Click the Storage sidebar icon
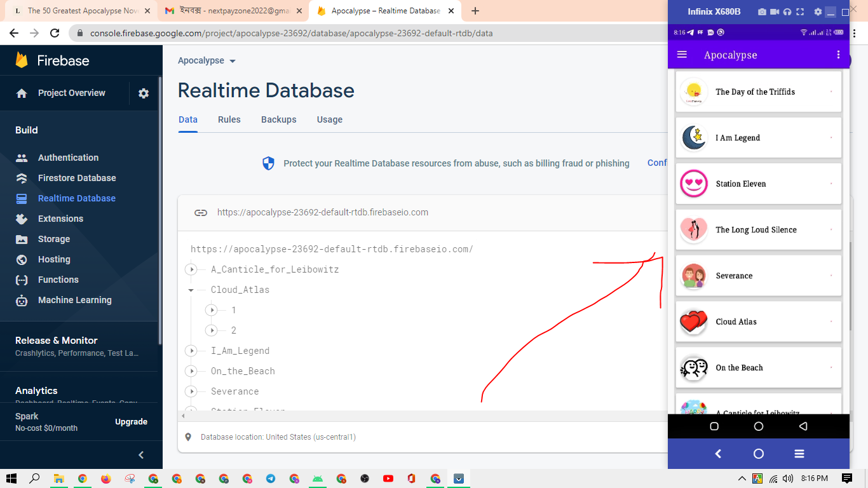 pyautogui.click(x=22, y=239)
